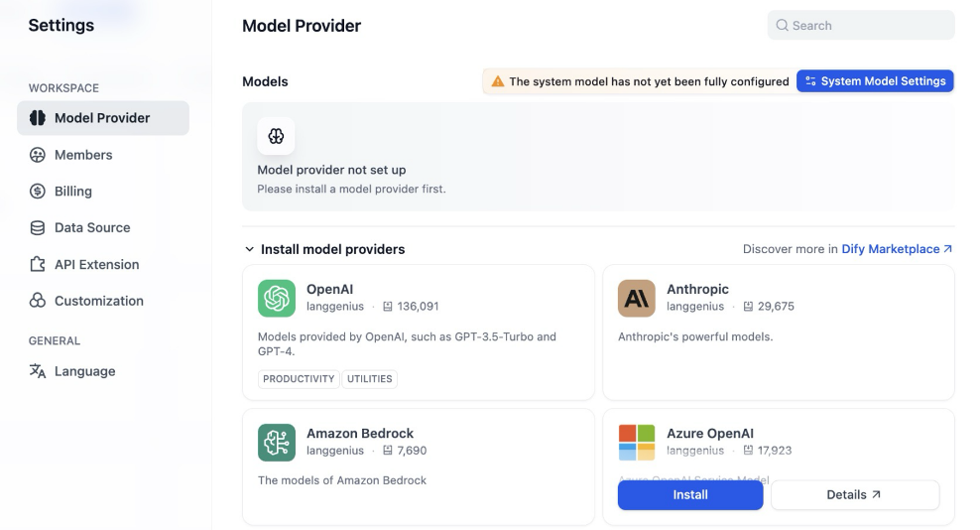
Task: Open the Dify Marketplace link
Action: 897,249
